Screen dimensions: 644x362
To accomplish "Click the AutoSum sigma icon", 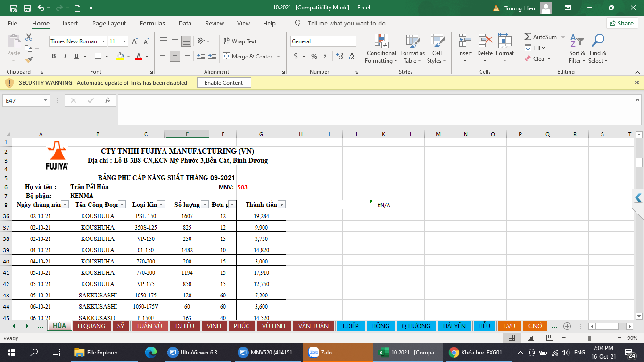I will pos(528,37).
